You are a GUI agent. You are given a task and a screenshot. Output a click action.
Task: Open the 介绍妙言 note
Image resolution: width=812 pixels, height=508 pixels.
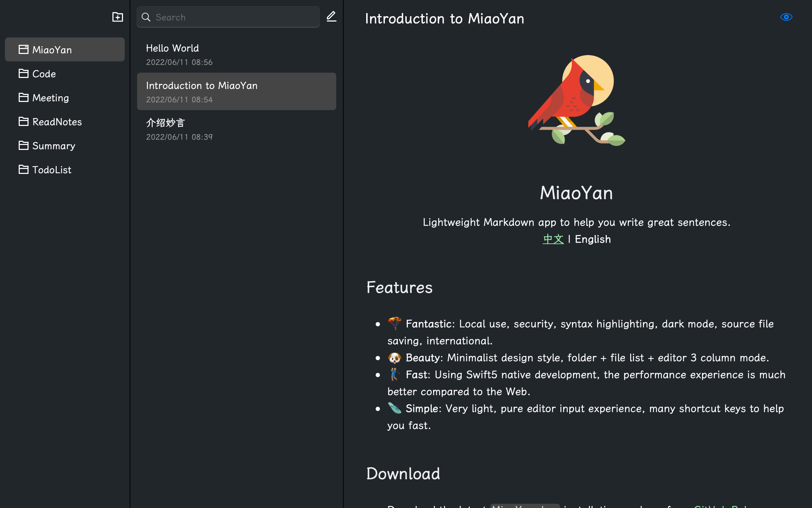236,129
